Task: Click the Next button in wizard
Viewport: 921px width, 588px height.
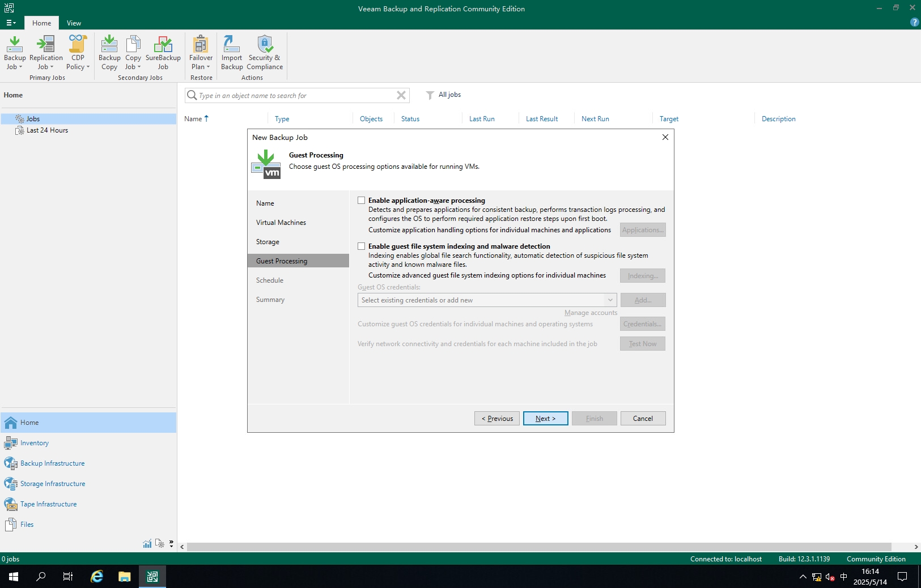Action: (x=545, y=419)
